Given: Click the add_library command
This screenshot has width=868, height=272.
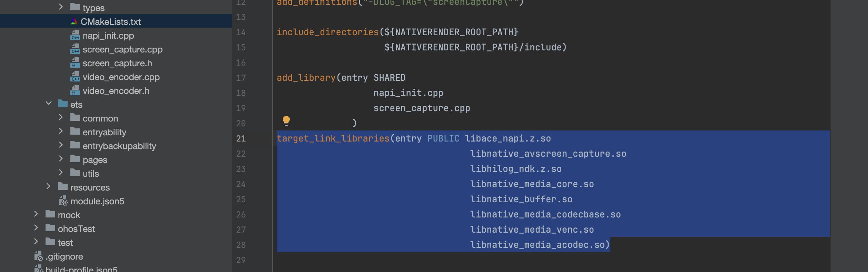Looking at the screenshot, I should pos(306,78).
